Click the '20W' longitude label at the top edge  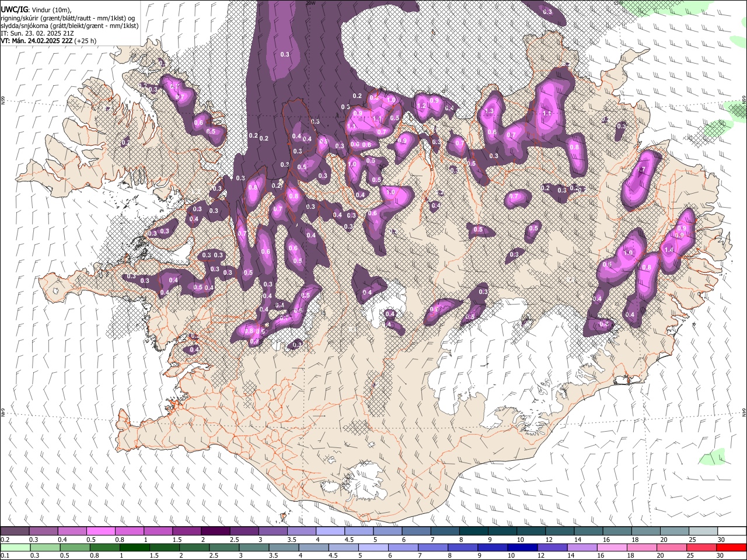coord(310,3)
